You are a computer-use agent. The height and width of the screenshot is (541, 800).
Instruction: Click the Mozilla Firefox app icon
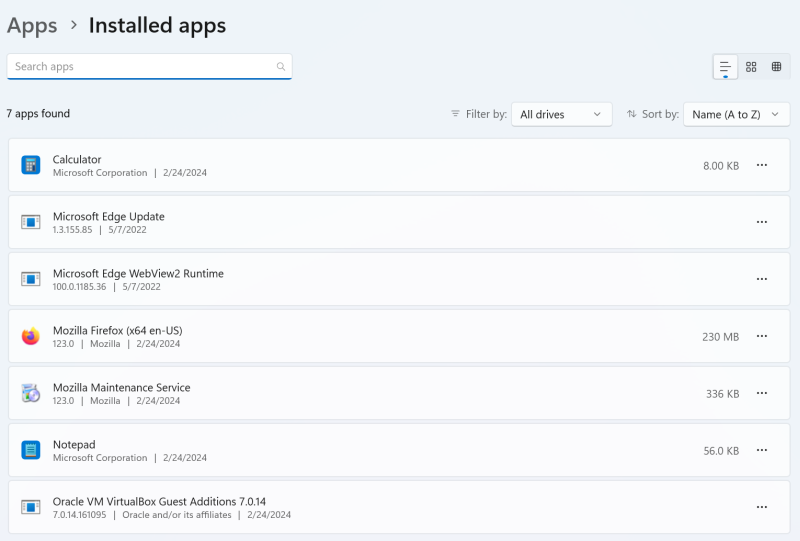coord(31,336)
